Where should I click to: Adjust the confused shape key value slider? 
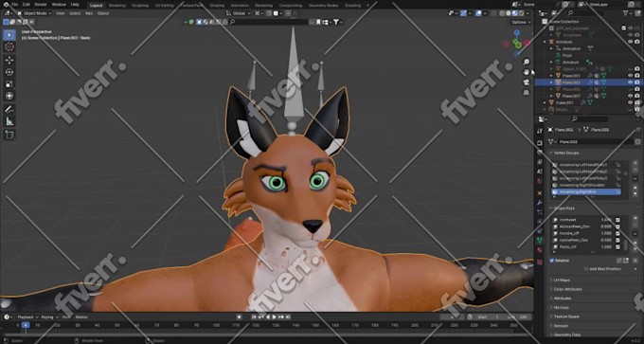(607, 220)
